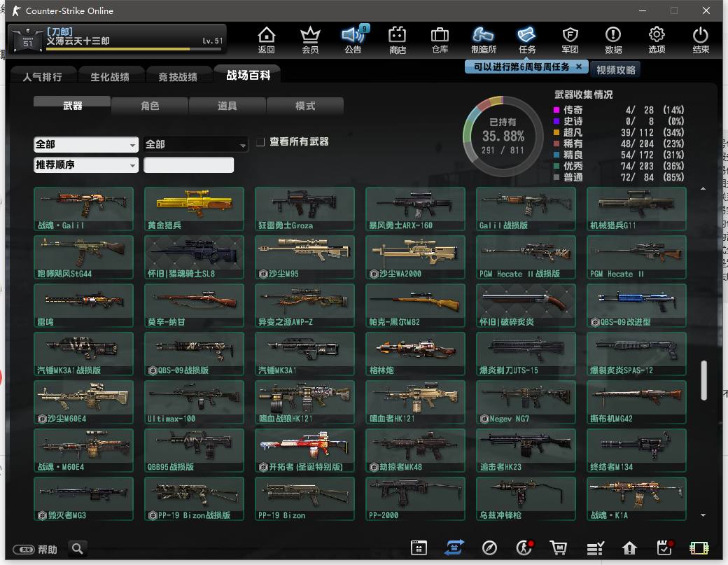Click the 帮助 help toggle icon
The image size is (728, 565).
tap(24, 550)
